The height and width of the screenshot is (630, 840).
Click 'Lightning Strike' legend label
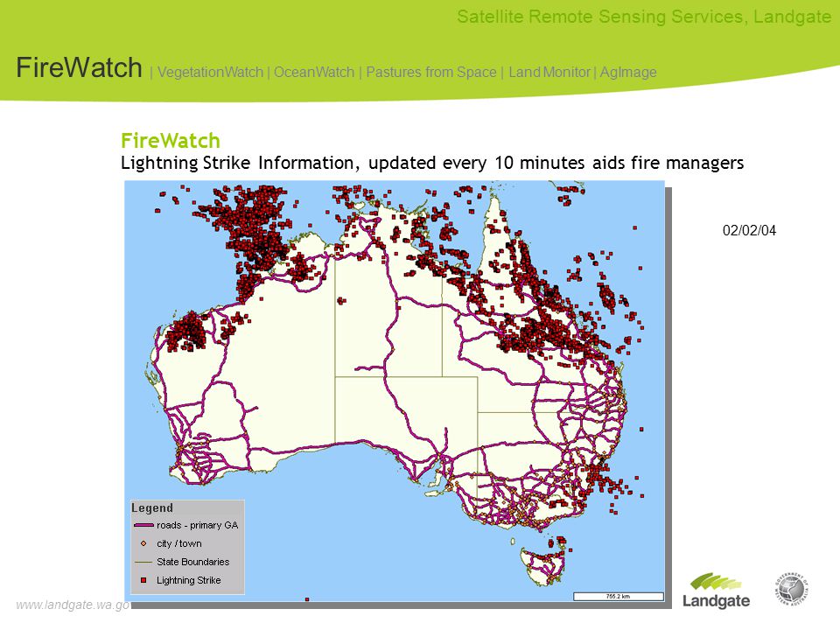coord(189,580)
